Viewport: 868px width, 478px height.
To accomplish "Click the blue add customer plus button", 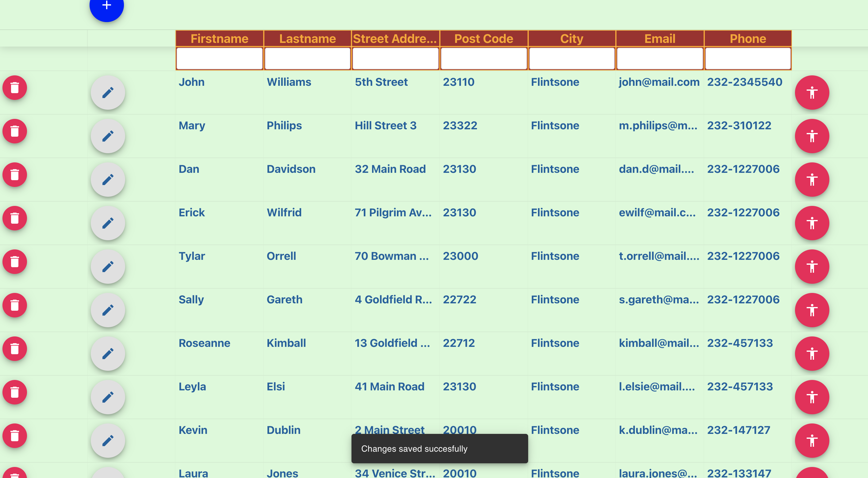I will click(x=106, y=6).
